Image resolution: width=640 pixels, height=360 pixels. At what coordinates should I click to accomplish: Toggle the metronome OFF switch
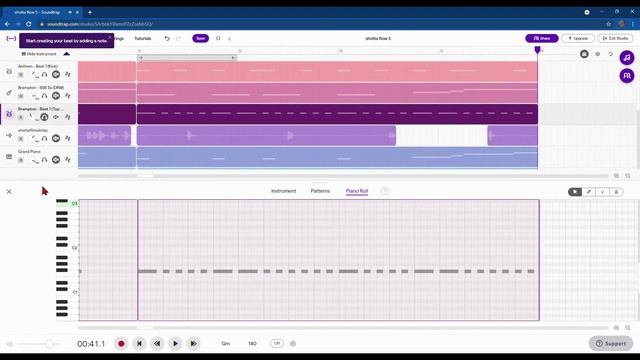pos(277,343)
